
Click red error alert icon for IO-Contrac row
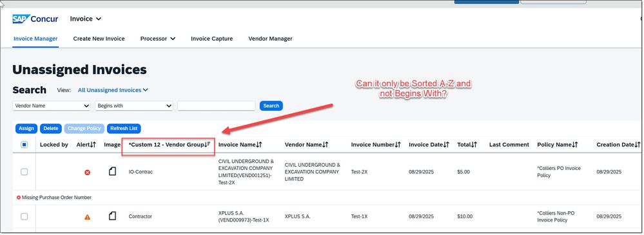point(88,173)
